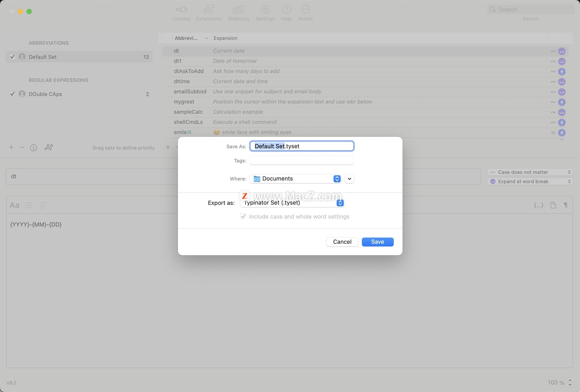Viewport: 580px width, 392px height.
Task: Open the Aa font formatting icon
Action: (x=14, y=205)
